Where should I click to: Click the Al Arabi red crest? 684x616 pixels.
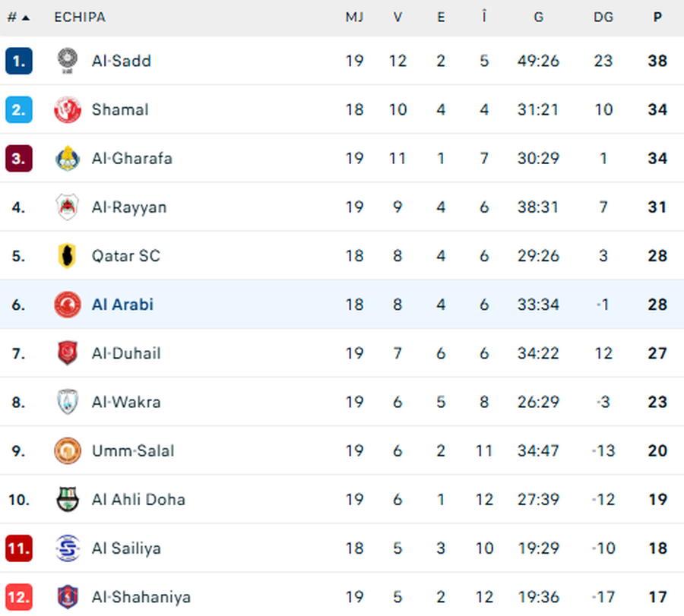(x=68, y=305)
